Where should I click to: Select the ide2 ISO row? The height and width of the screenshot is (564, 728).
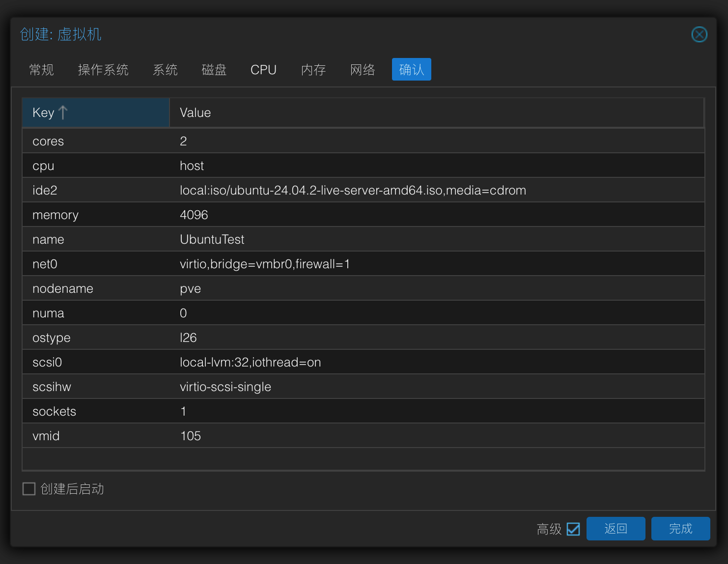tap(364, 190)
